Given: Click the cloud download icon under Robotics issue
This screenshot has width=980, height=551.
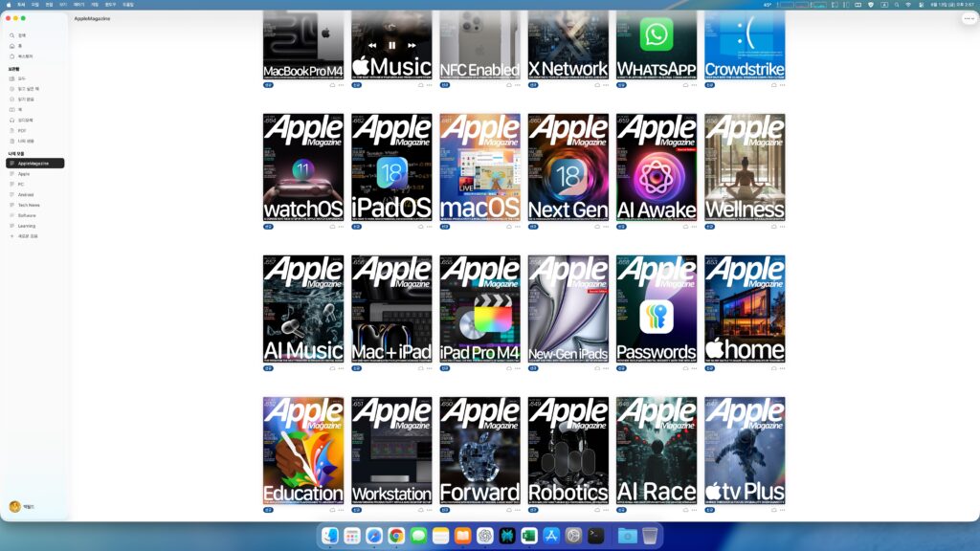Looking at the screenshot, I should pyautogui.click(x=597, y=510).
